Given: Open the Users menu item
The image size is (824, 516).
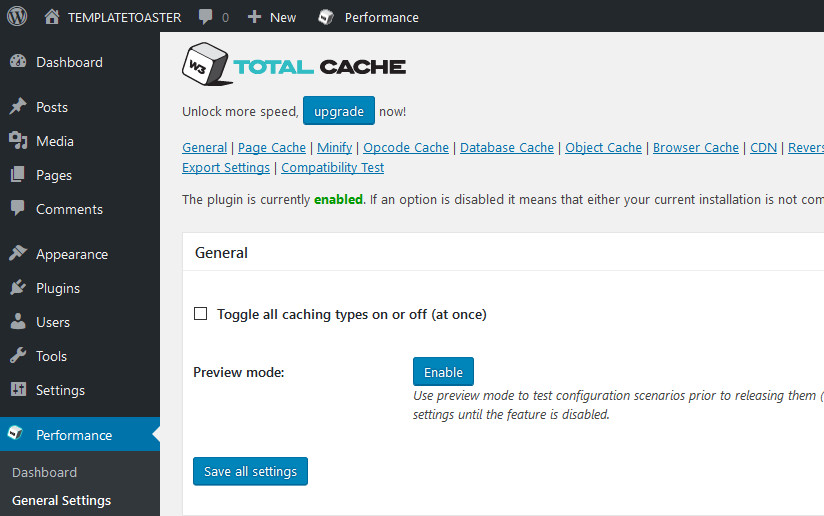Looking at the screenshot, I should (53, 322).
